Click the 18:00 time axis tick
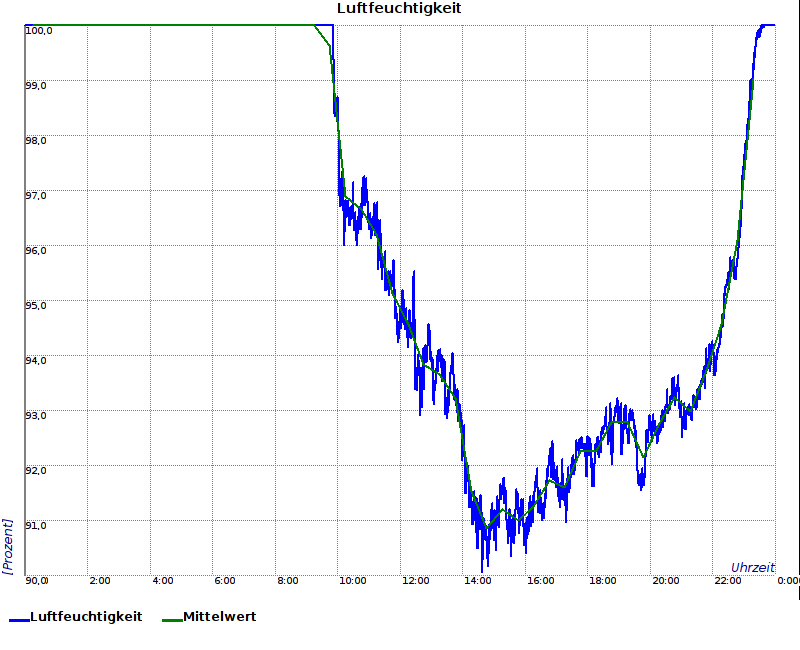The height and width of the screenshot is (650, 800). 603,581
